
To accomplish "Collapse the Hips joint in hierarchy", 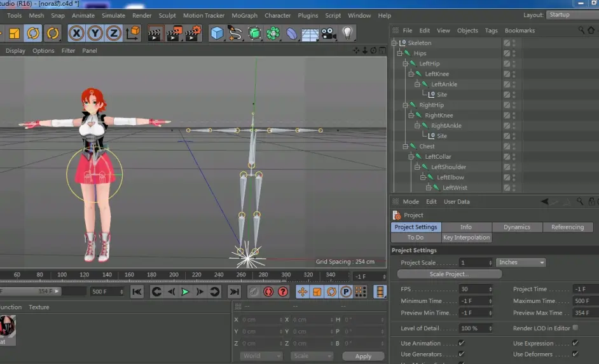I will click(401, 53).
